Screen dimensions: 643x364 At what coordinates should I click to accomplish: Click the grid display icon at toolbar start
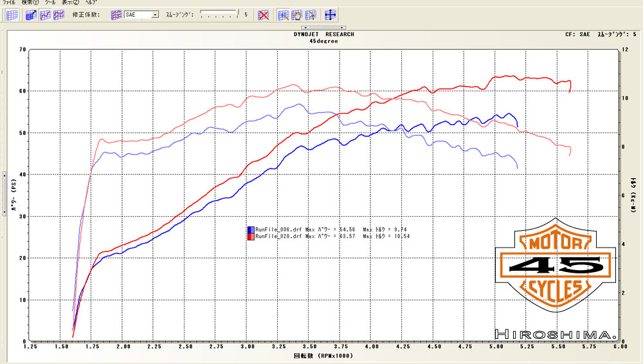pos(12,14)
